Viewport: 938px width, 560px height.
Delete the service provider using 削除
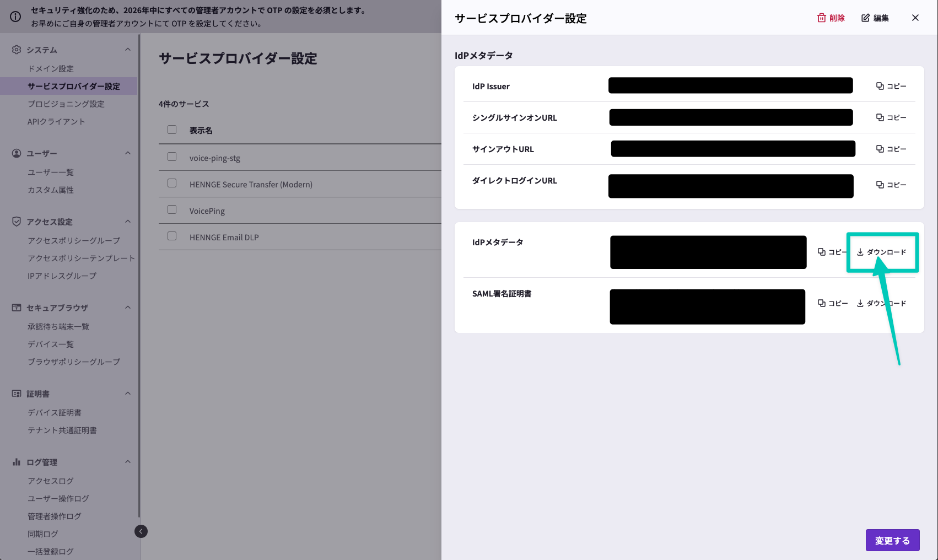(x=831, y=18)
